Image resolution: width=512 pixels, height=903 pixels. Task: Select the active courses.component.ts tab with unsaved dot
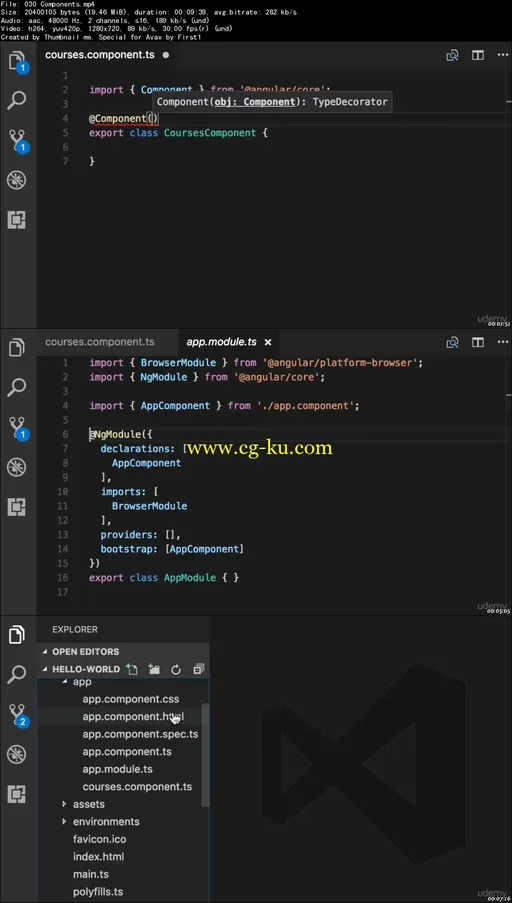[x=108, y=55]
